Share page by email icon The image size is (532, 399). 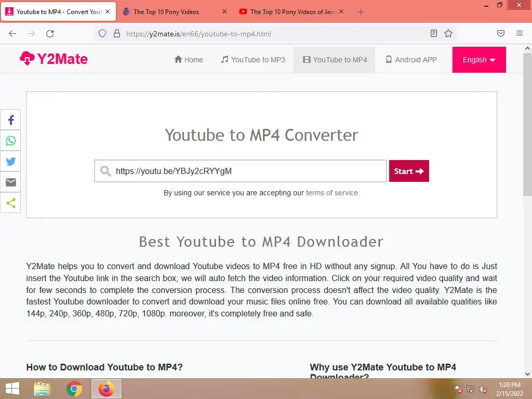10,182
